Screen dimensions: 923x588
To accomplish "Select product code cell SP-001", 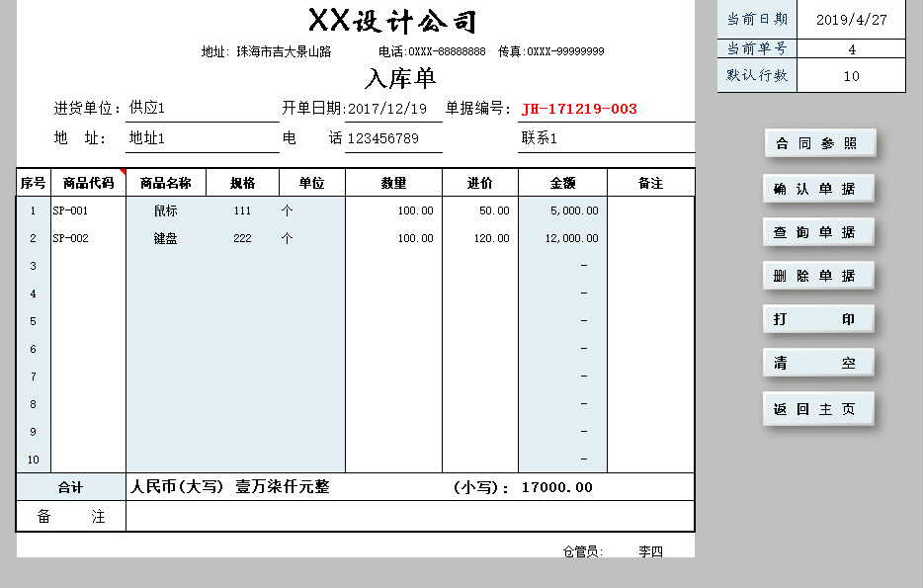I will 88,210.
